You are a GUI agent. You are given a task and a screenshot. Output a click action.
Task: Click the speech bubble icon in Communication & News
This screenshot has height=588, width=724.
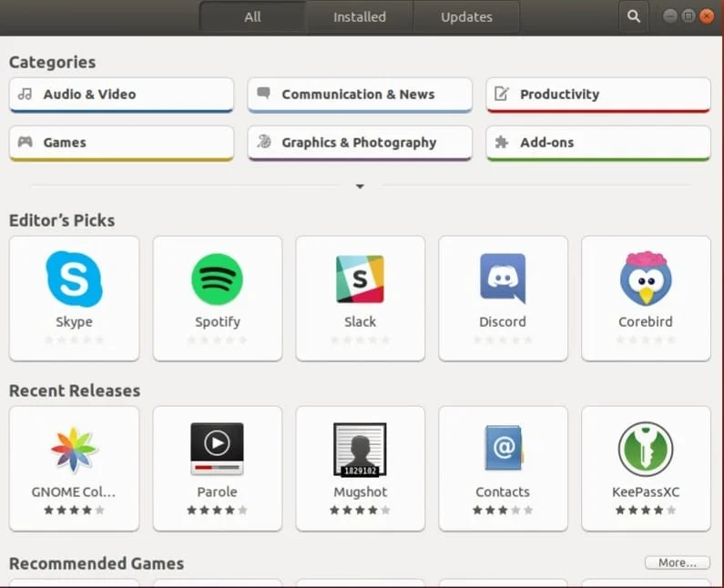264,93
